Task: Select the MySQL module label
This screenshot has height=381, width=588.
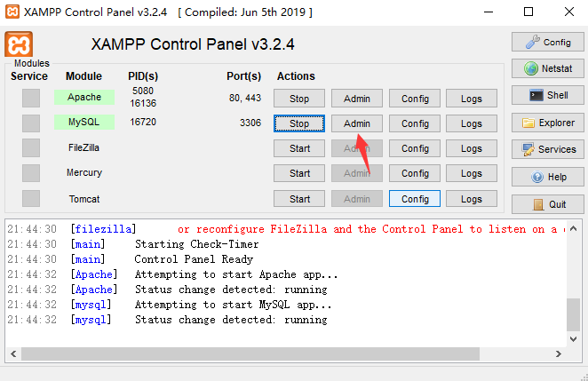Action: pos(84,123)
